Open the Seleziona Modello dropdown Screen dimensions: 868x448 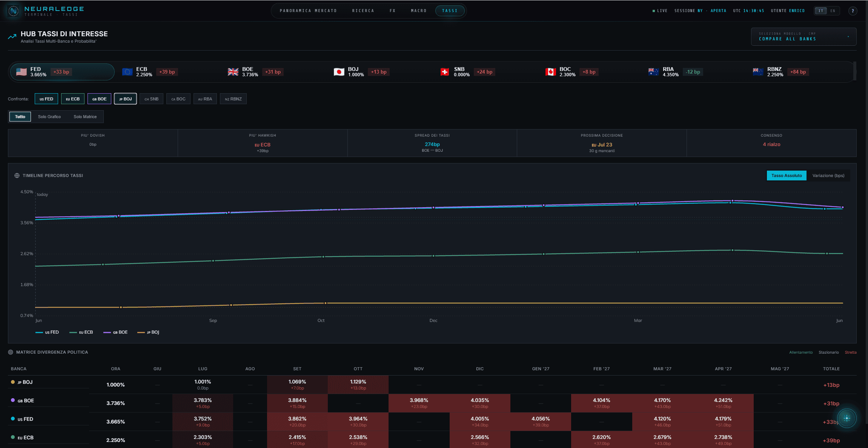(x=803, y=37)
